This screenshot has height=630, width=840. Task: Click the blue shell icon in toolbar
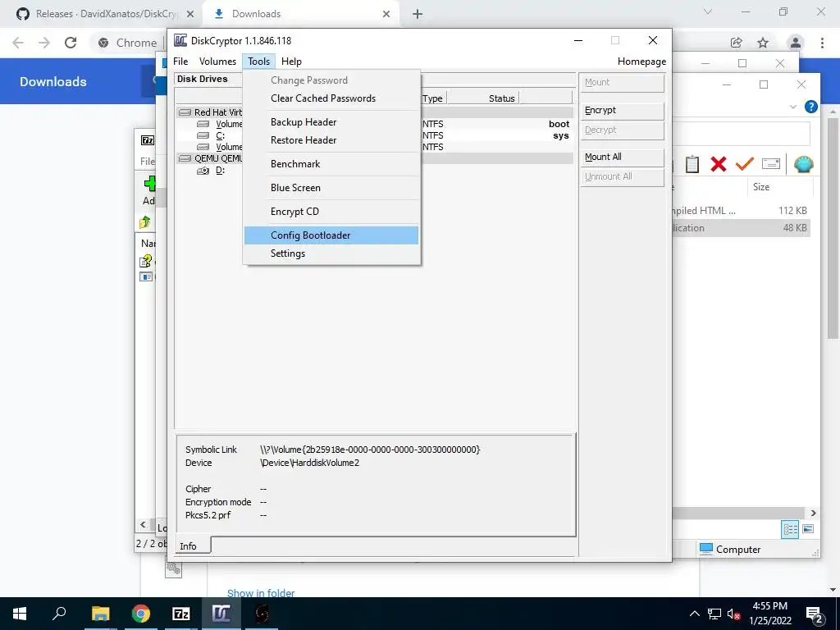[803, 164]
